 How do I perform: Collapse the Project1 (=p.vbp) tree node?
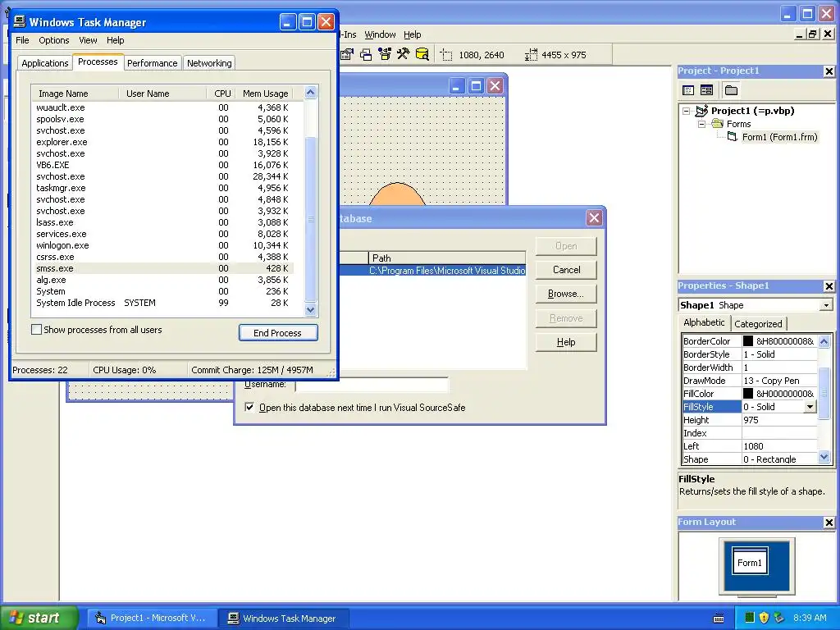point(687,111)
